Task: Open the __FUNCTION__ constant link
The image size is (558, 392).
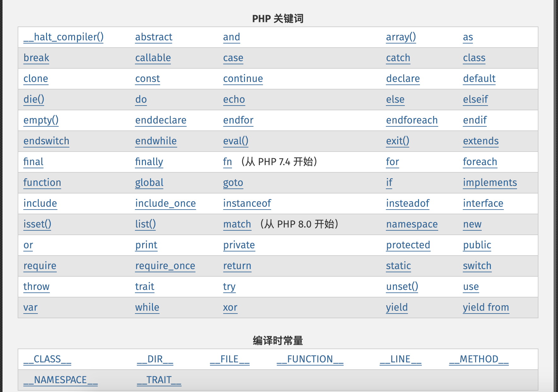Action: point(310,359)
